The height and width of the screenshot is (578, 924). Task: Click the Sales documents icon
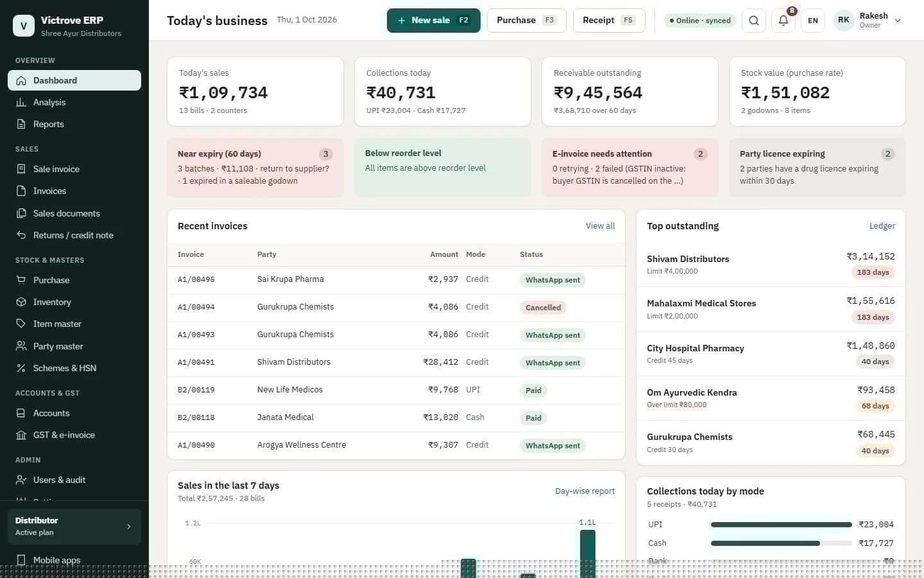pyautogui.click(x=21, y=213)
